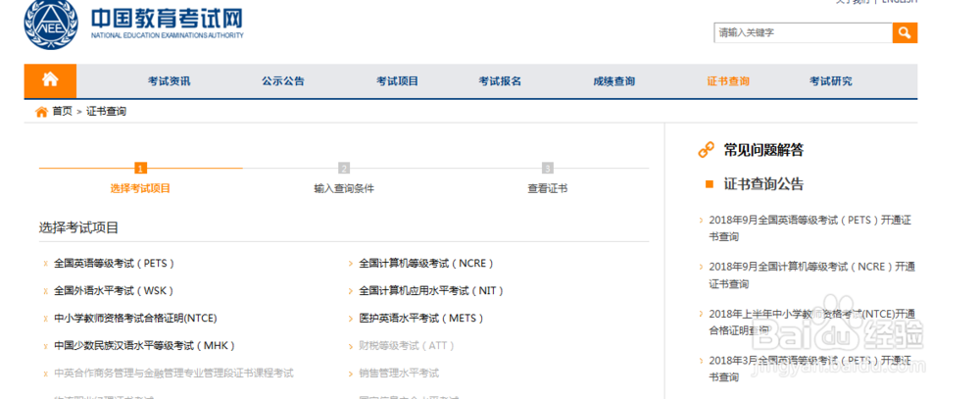Select step 3 查看证书
Screen dimensions: 980x399
click(x=548, y=188)
